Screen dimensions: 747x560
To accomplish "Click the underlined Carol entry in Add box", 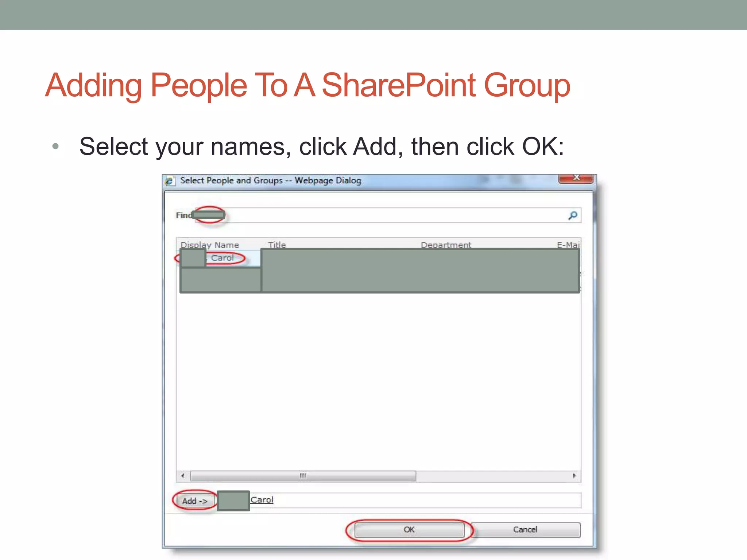I will 262,500.
